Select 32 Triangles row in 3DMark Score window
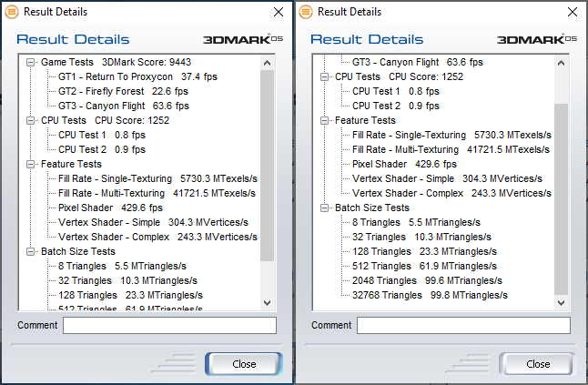This screenshot has height=385, width=588. [x=127, y=280]
